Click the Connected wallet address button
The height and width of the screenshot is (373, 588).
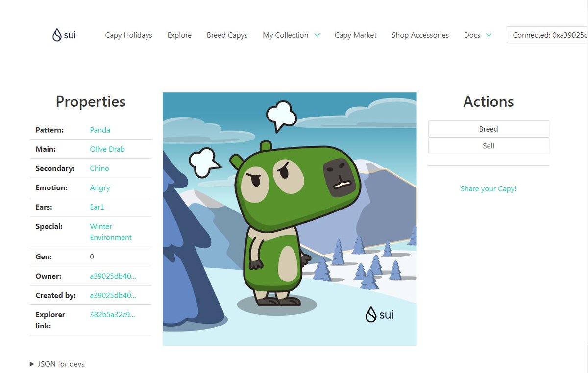[547, 35]
